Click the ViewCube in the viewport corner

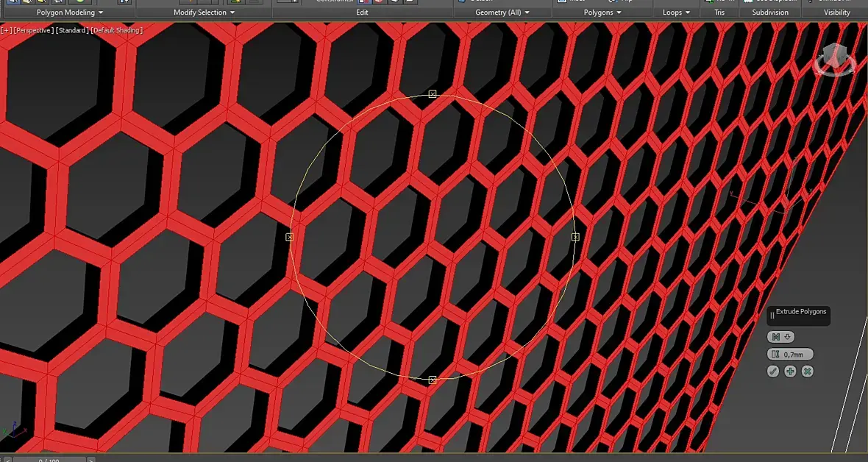coord(835,60)
